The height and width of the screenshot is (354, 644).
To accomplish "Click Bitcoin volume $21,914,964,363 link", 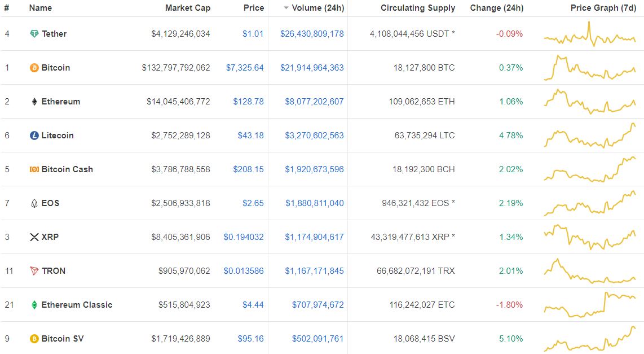I will click(x=312, y=67).
